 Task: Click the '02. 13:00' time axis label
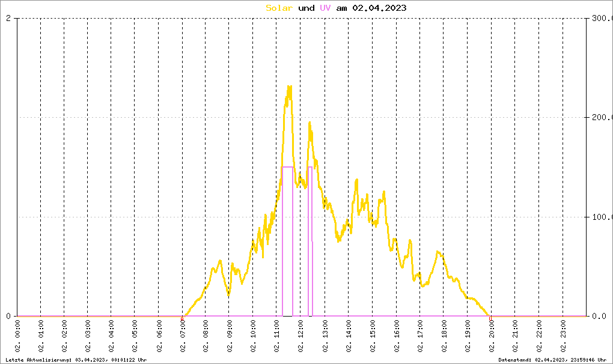325,336
